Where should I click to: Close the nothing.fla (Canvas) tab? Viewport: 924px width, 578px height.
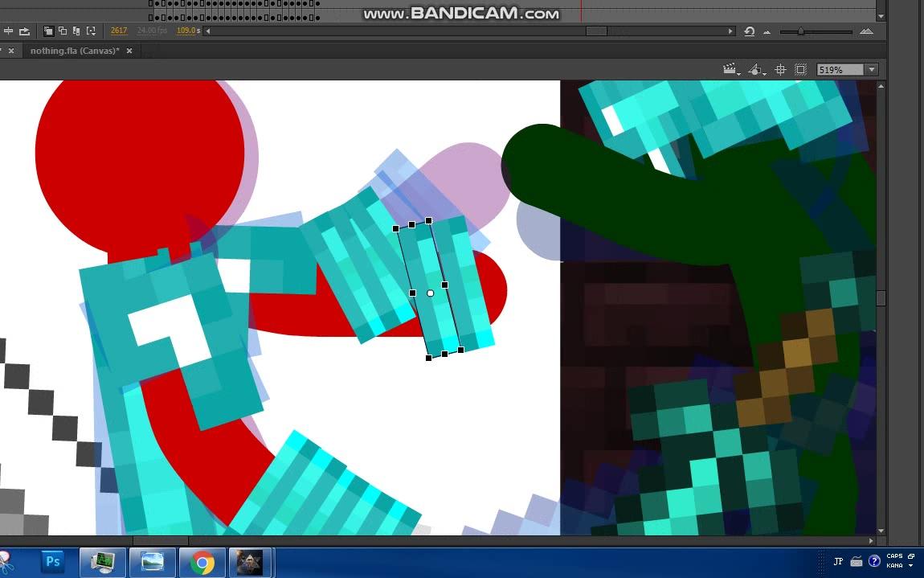tap(129, 51)
